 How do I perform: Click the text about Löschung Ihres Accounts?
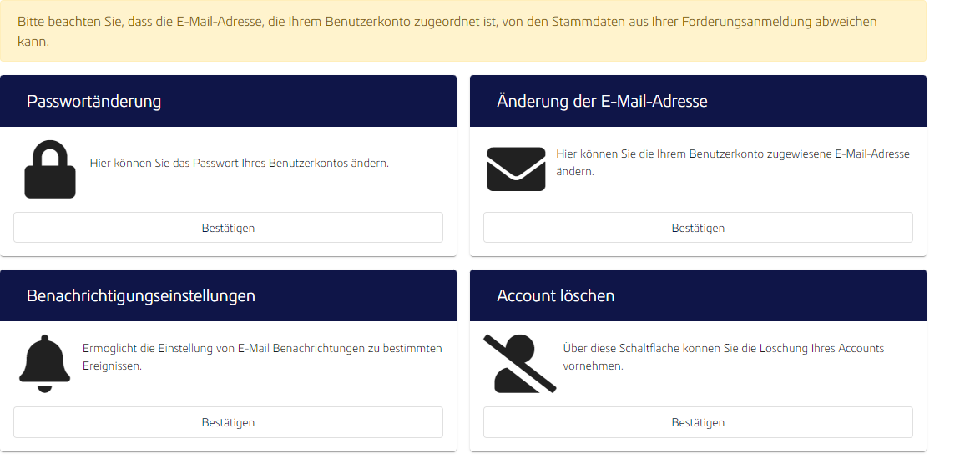pos(724,356)
